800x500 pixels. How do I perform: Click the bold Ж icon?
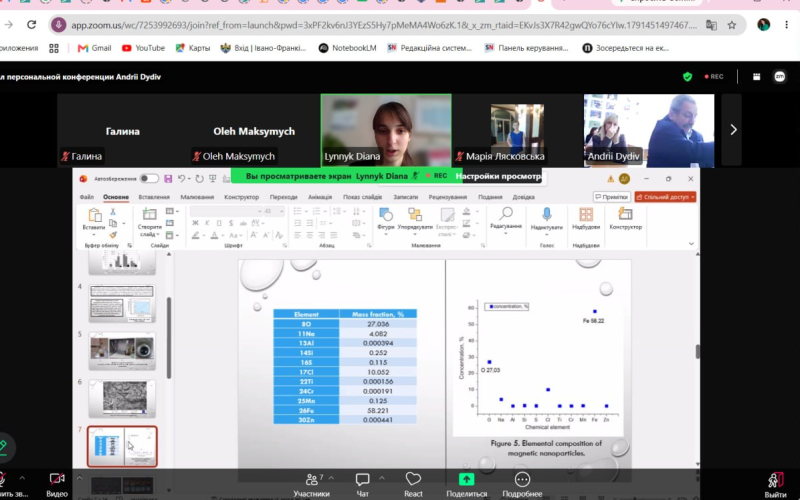pos(195,223)
